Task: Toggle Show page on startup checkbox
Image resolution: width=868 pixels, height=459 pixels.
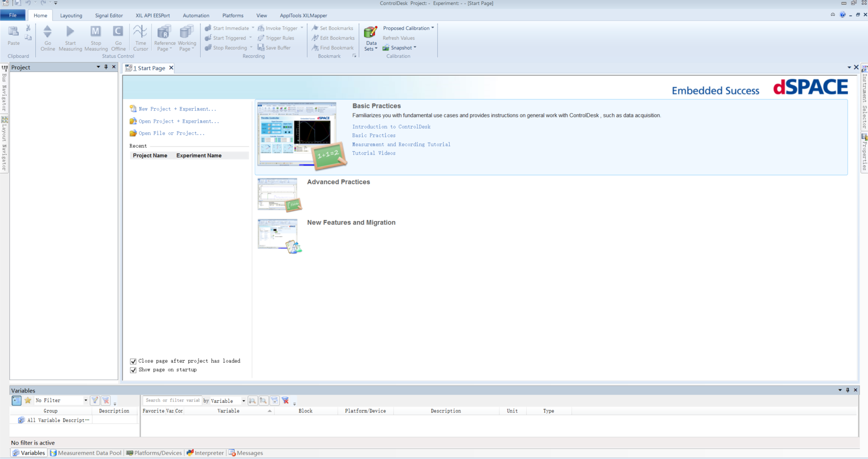Action: pyautogui.click(x=133, y=370)
